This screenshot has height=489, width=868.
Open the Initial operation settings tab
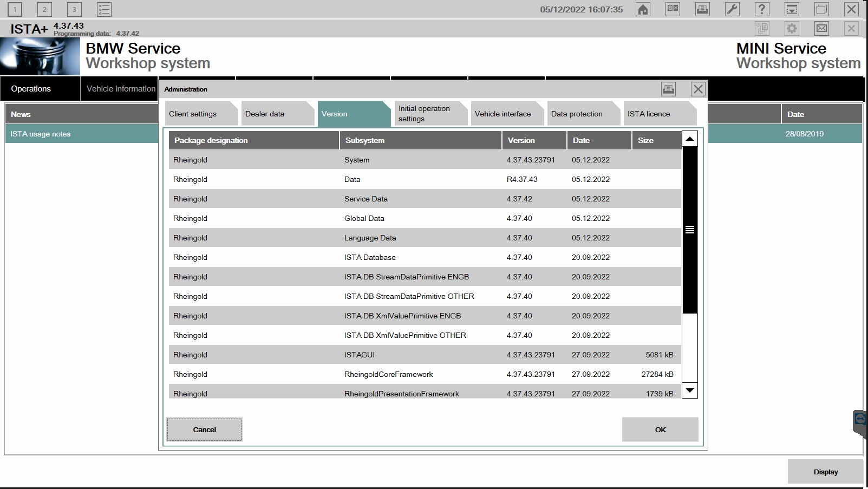coord(430,114)
